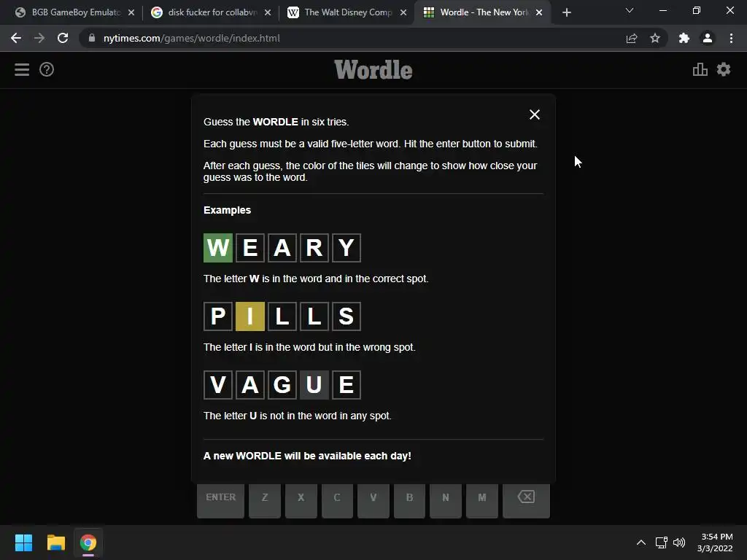The image size is (747, 560).
Task: Open the Chrome extensions puzzle icon
Action: point(684,38)
